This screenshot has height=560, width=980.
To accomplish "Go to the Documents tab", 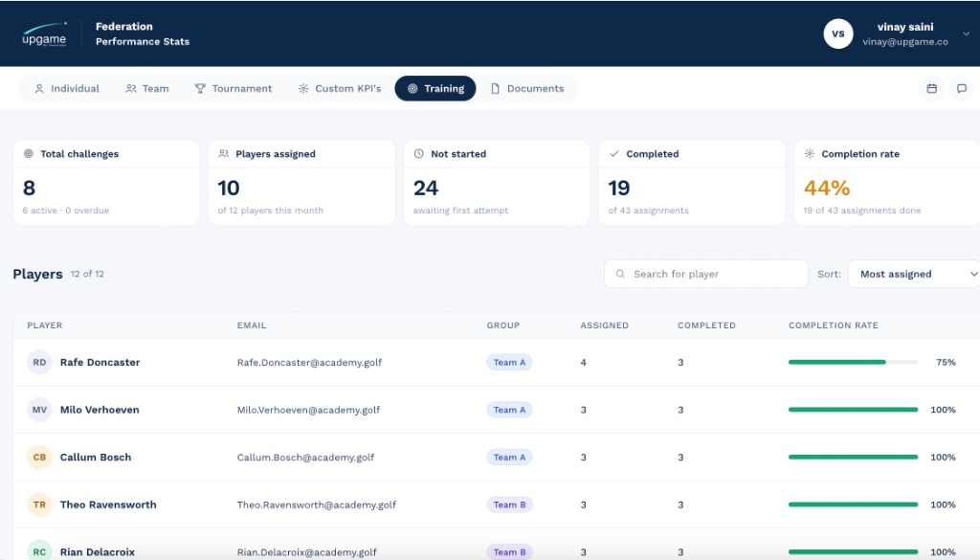I will click(528, 89).
